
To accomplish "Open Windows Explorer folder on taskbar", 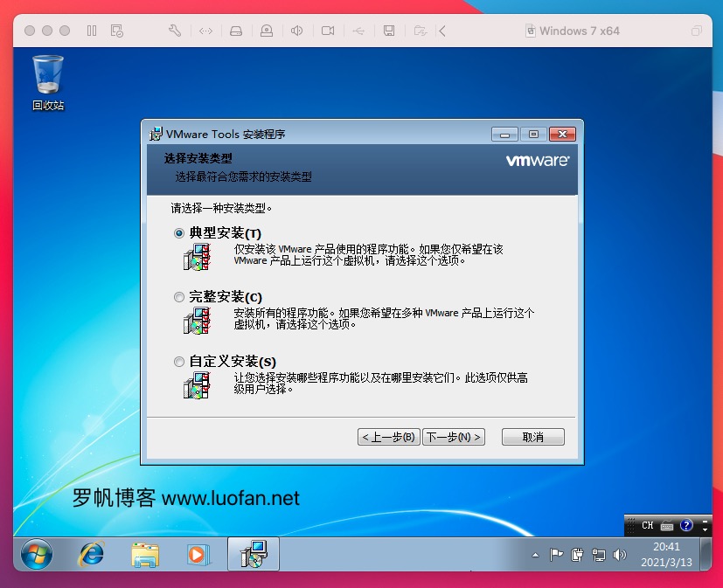I will click(x=145, y=554).
